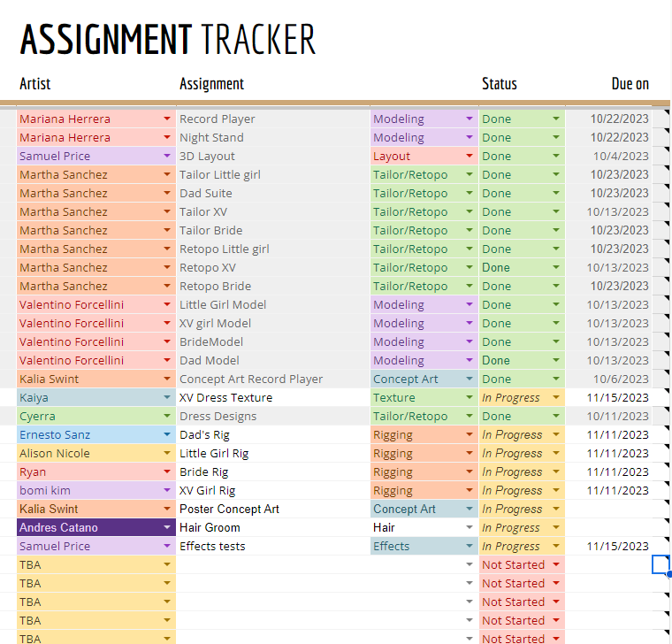The height and width of the screenshot is (644, 672).
Task: Open status dropdown for Bride Rig row
Action: [556, 472]
